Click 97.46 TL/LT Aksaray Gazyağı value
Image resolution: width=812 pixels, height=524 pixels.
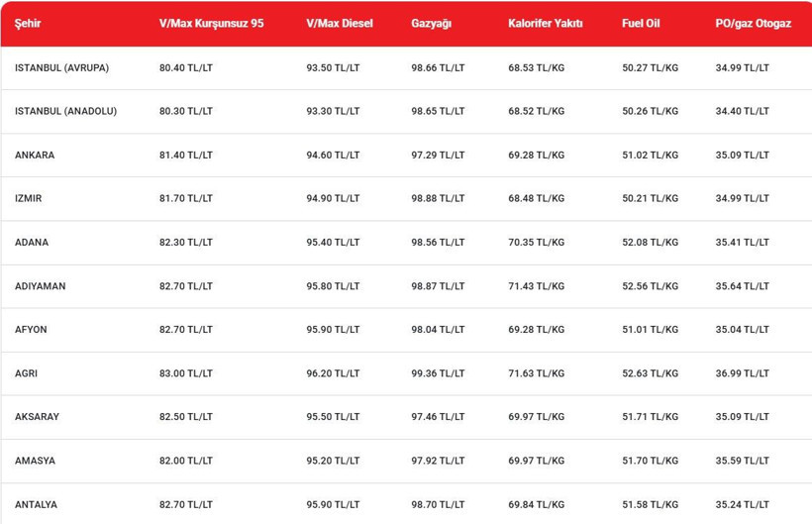(438, 417)
